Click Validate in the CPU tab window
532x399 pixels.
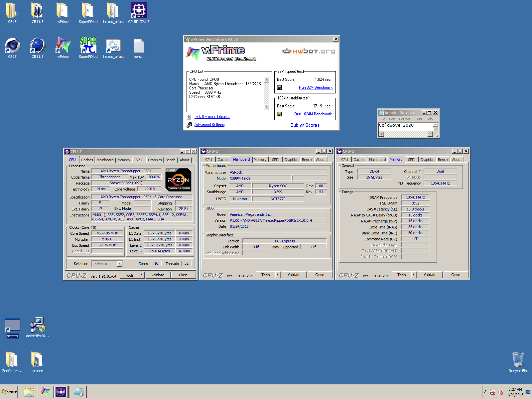click(x=158, y=275)
